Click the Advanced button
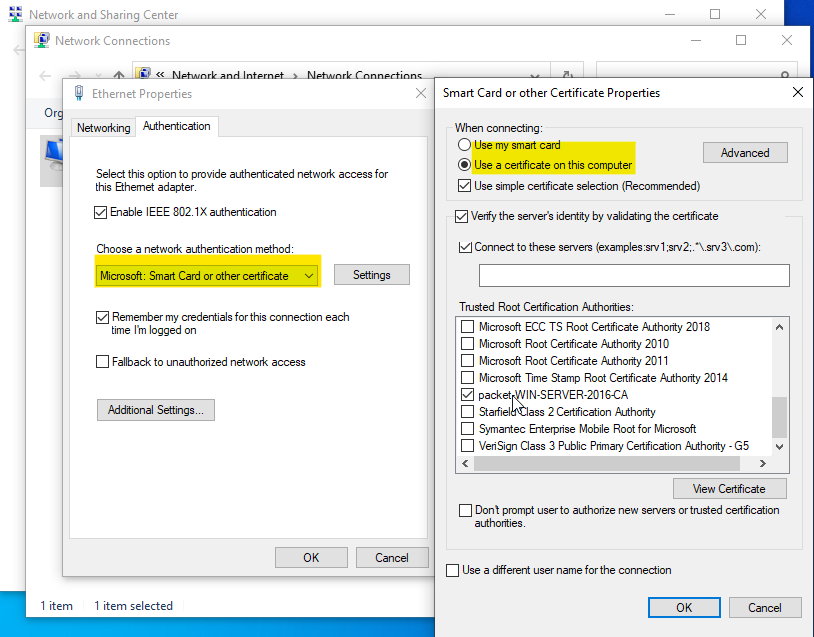 744,152
